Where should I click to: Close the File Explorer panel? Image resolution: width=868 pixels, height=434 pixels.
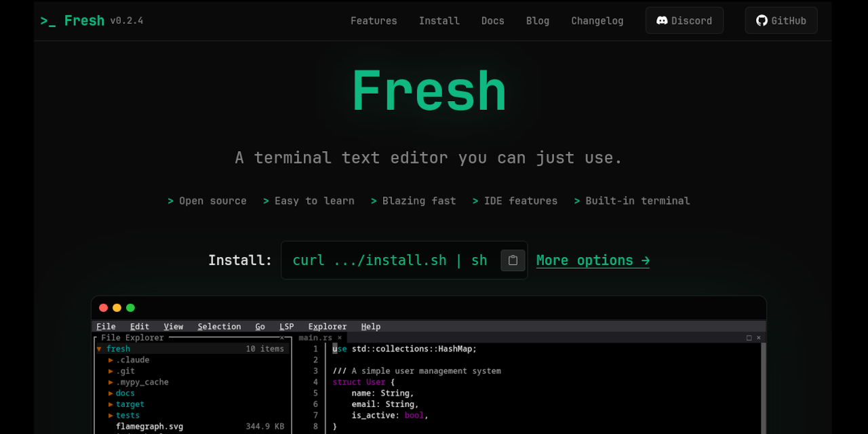pos(282,338)
